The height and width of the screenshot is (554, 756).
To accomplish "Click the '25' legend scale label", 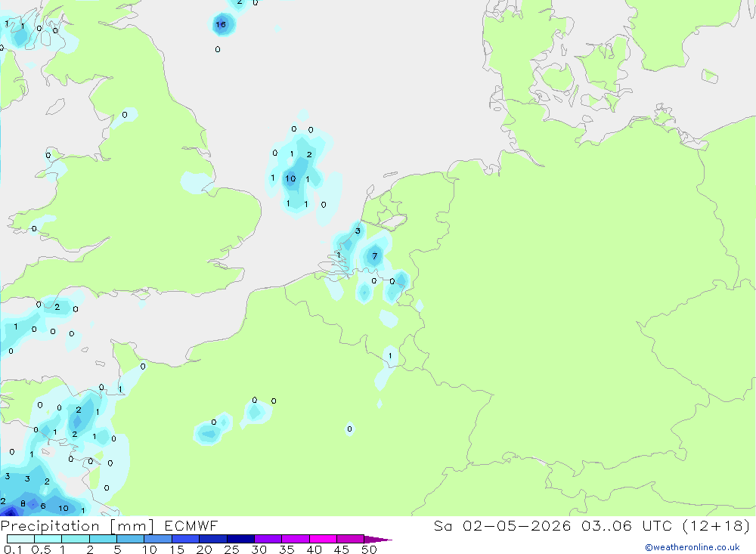I will point(231,549).
